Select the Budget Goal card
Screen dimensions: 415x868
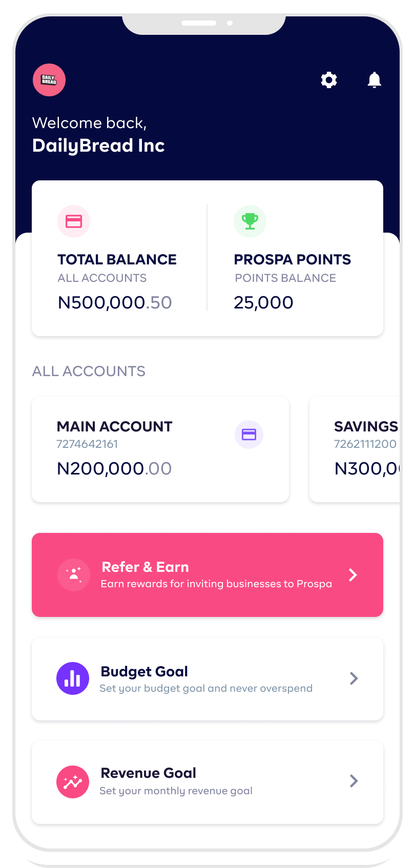pyautogui.click(x=207, y=678)
